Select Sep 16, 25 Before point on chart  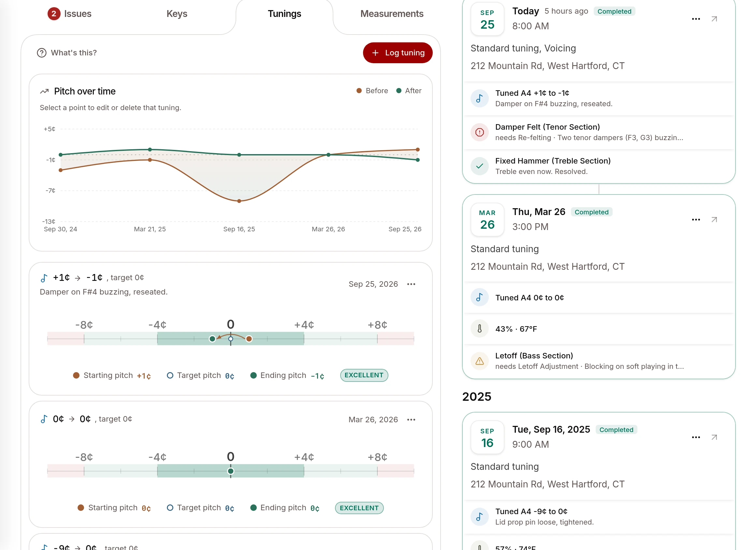pyautogui.click(x=239, y=201)
